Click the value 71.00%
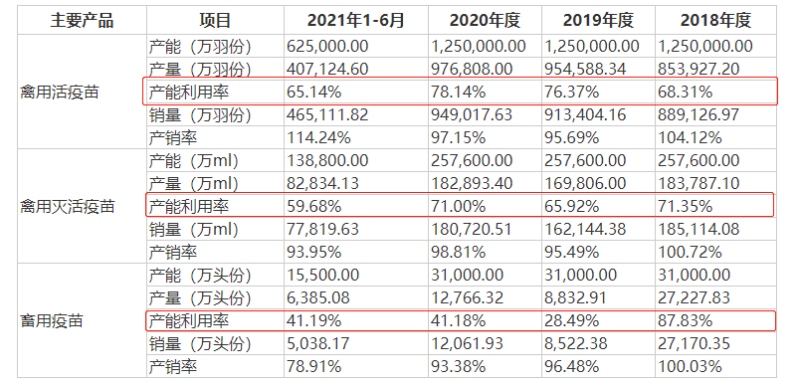 coord(458,207)
